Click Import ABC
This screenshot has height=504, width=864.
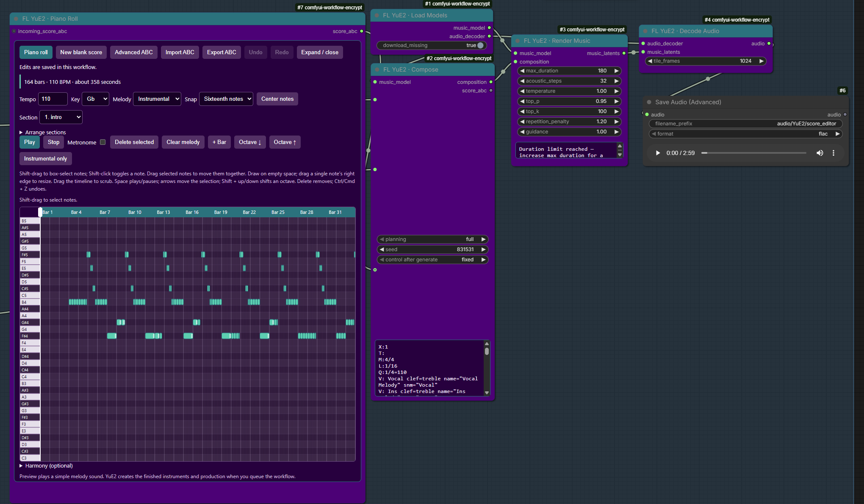(180, 53)
